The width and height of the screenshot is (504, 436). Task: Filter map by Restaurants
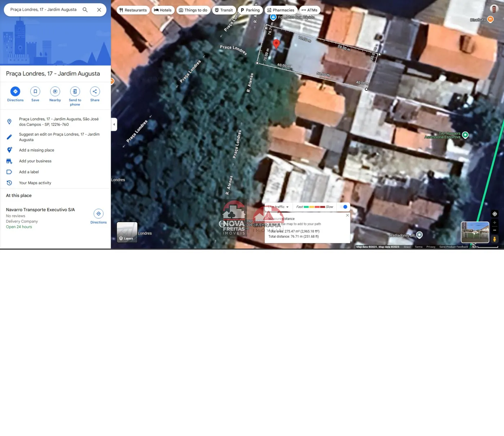(133, 10)
